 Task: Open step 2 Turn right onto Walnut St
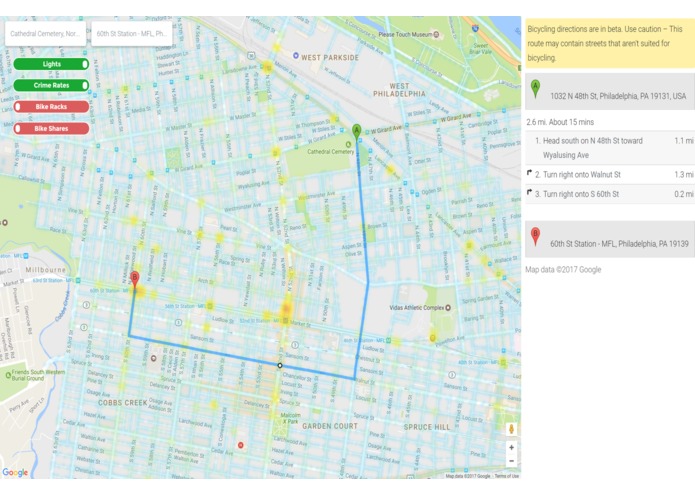(x=610, y=175)
